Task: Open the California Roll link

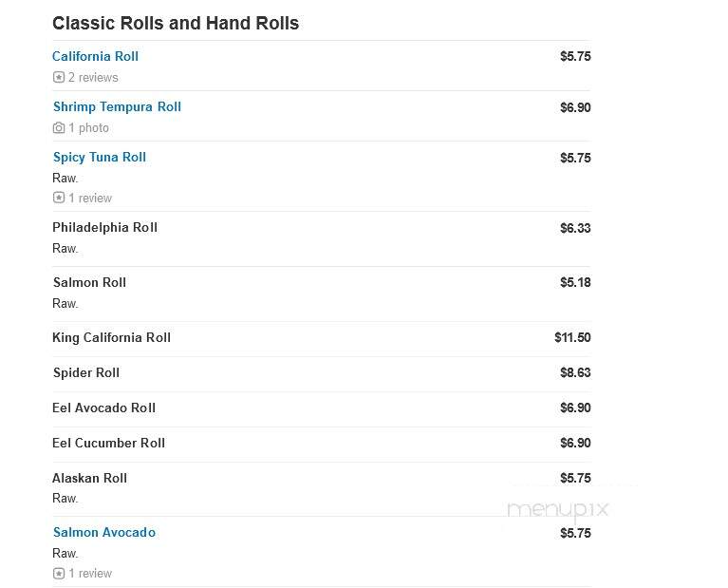Action: (95, 56)
